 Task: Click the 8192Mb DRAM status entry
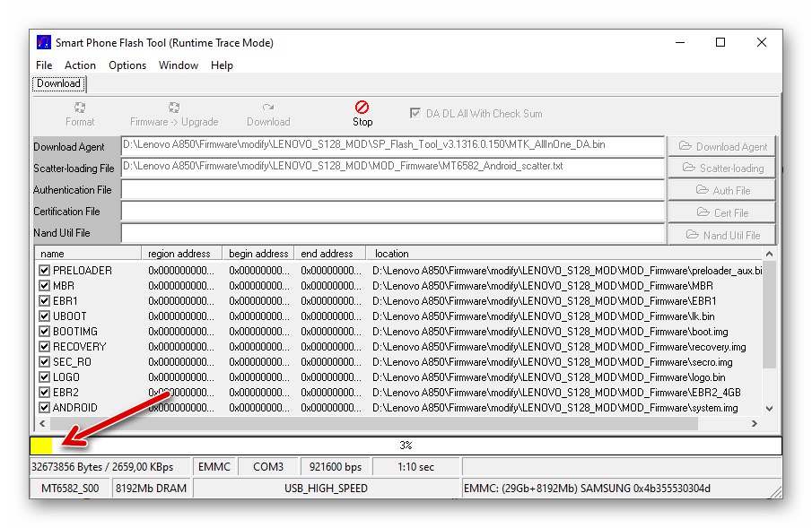coord(152,489)
